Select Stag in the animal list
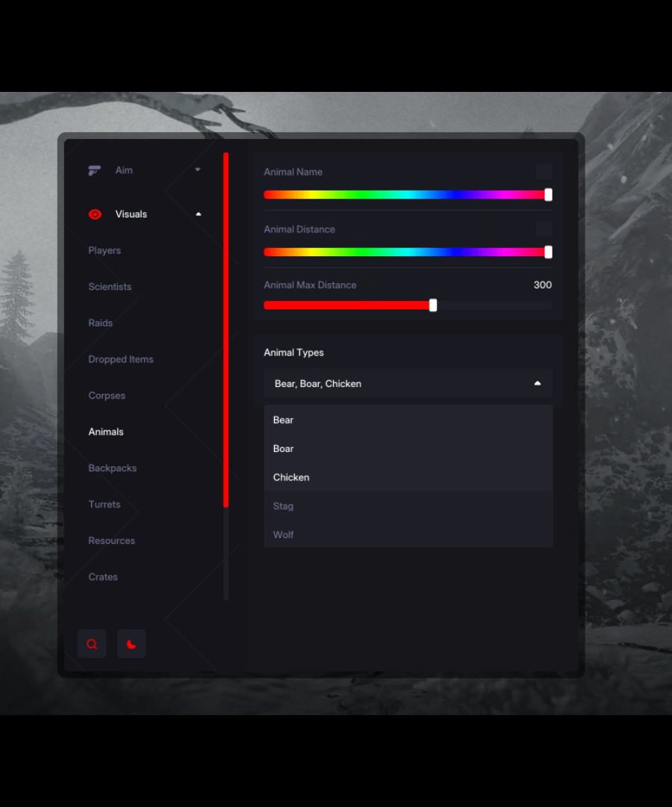672x807 pixels. click(284, 506)
